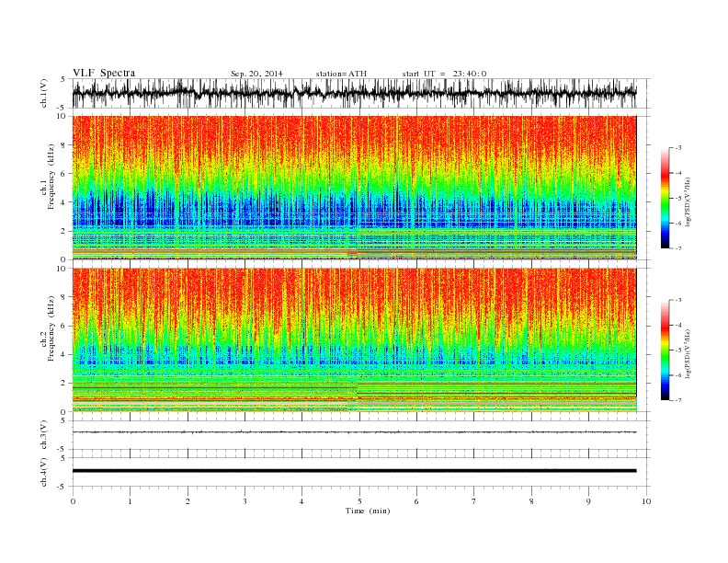728x563 pixels.
Task: Click the "3" tick on the time axis
Action: 245,501
